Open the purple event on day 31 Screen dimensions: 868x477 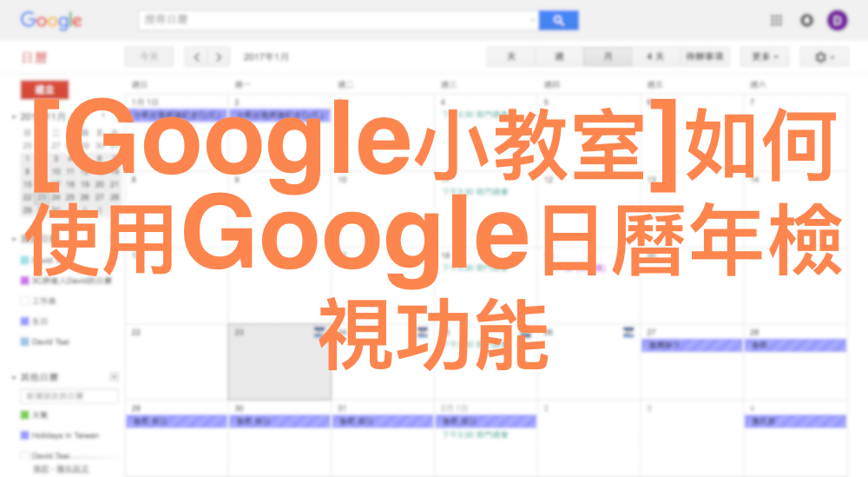pyautogui.click(x=383, y=421)
